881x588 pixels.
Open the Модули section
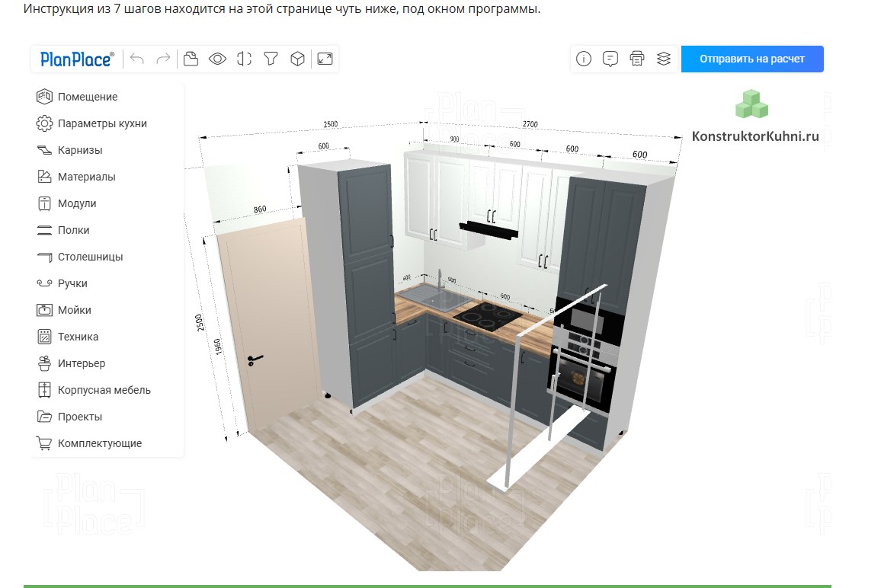tap(77, 203)
